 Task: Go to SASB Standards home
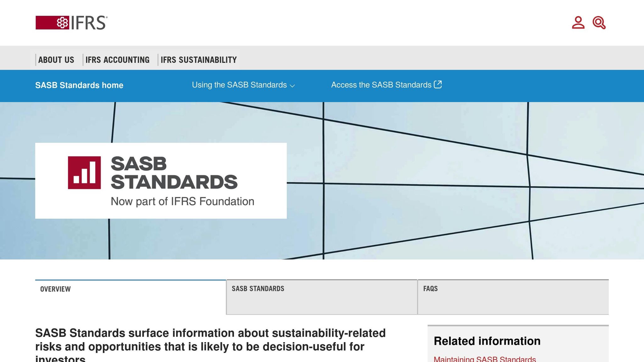pos(79,85)
